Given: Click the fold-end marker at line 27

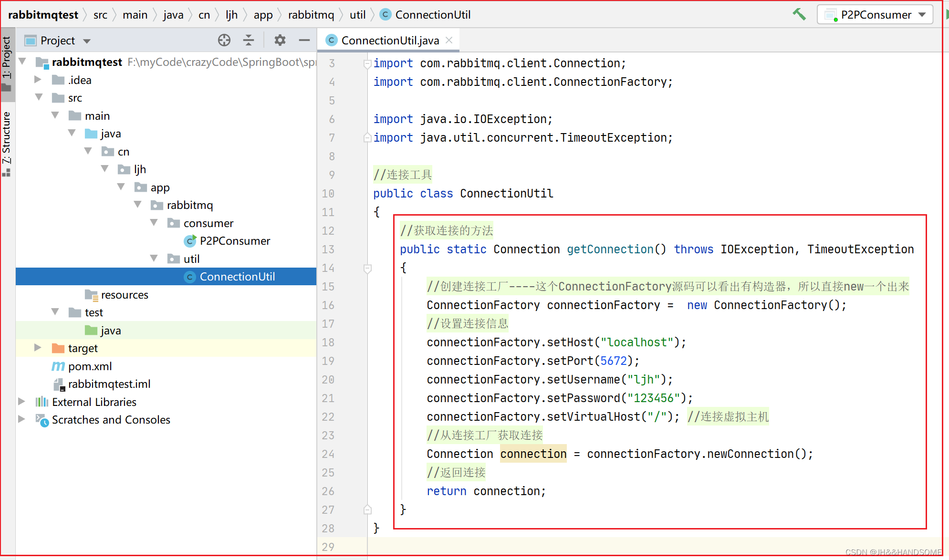Looking at the screenshot, I should tap(367, 509).
